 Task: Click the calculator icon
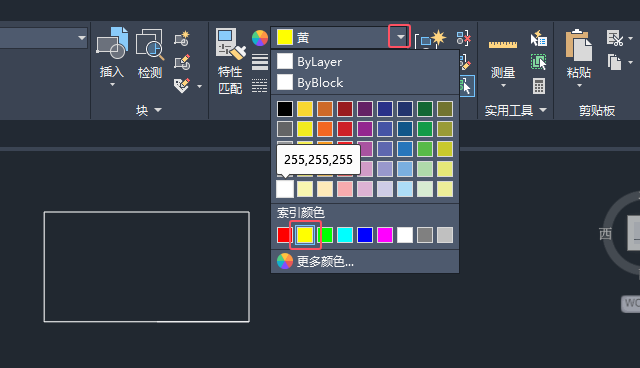539,86
